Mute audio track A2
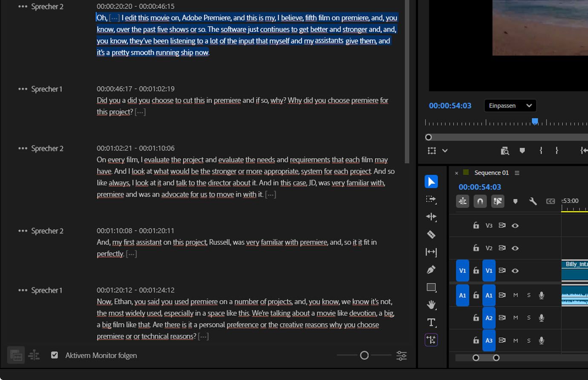This screenshot has width=588, height=380. pyautogui.click(x=515, y=317)
